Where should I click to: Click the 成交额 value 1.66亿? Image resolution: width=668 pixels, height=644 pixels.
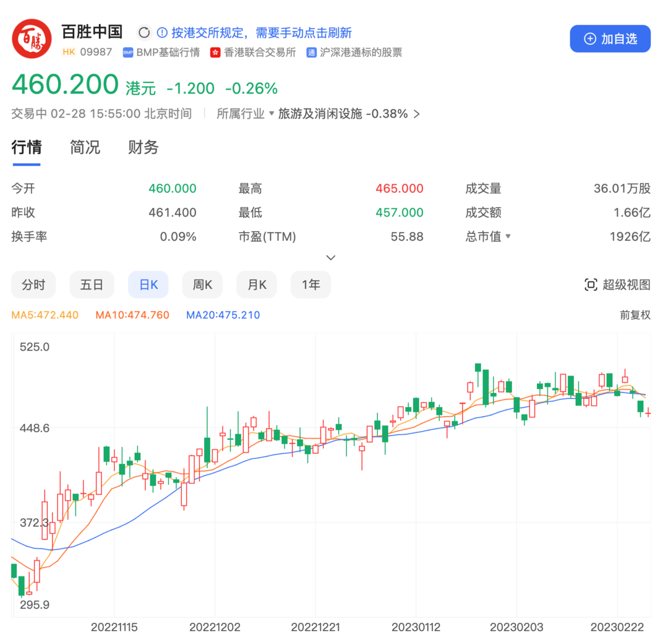pos(632,212)
